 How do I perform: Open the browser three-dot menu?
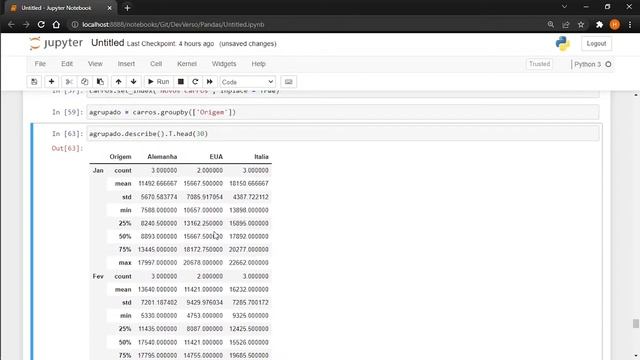pyautogui.click(x=630, y=24)
